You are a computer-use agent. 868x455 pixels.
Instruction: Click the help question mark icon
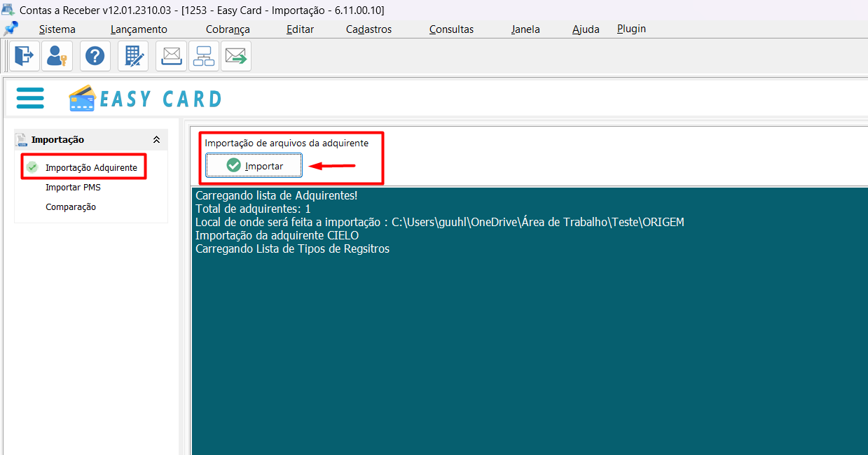(95, 56)
